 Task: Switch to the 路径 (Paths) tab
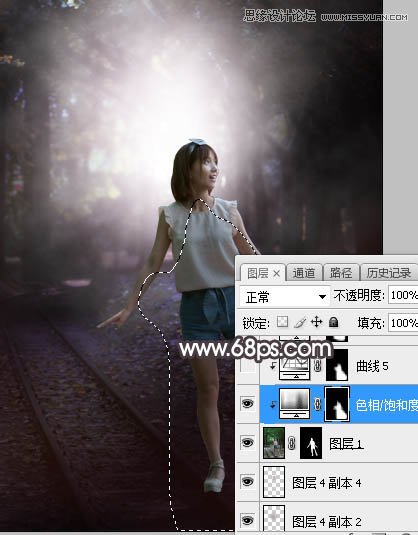341,273
